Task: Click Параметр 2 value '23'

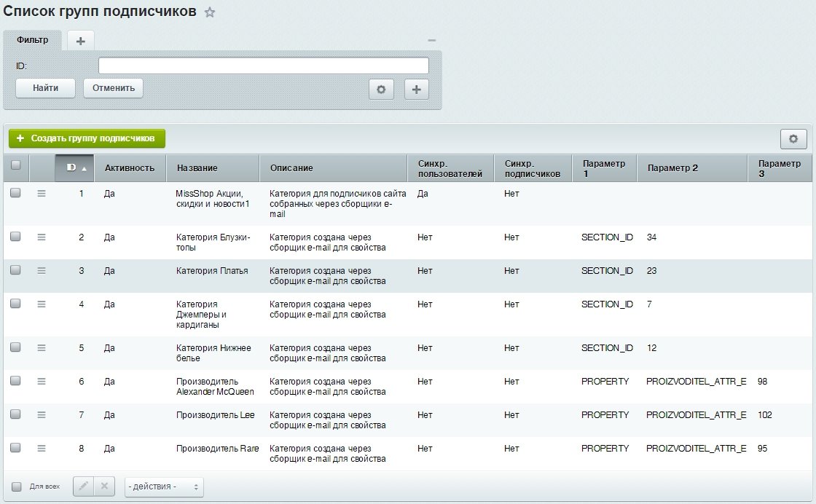Action: tap(651, 271)
